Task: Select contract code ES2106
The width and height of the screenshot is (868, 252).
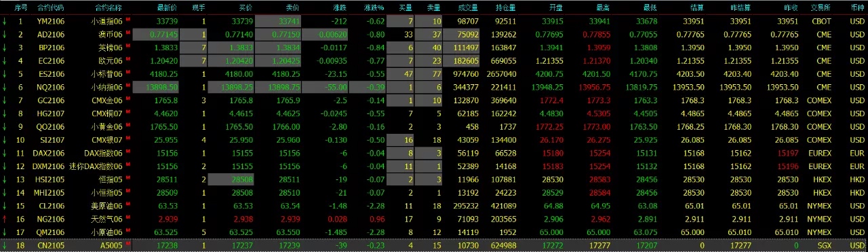Action: click(x=51, y=74)
